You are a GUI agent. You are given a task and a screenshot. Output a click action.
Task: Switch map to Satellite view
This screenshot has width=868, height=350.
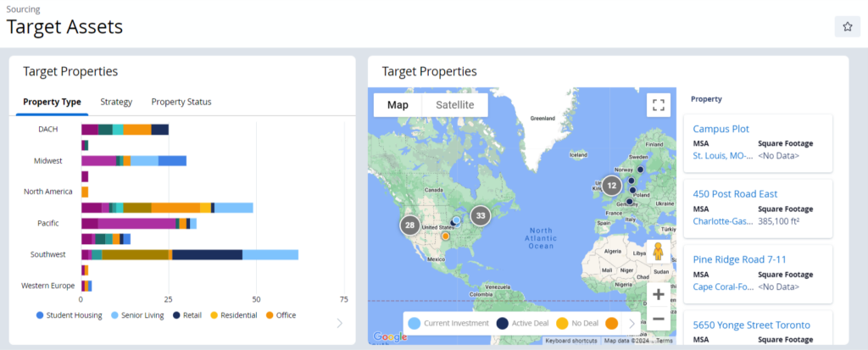click(x=455, y=105)
